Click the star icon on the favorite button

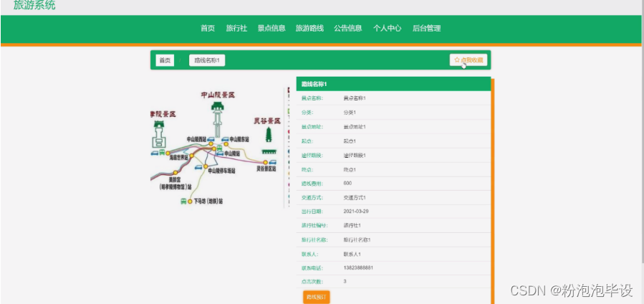(x=456, y=60)
